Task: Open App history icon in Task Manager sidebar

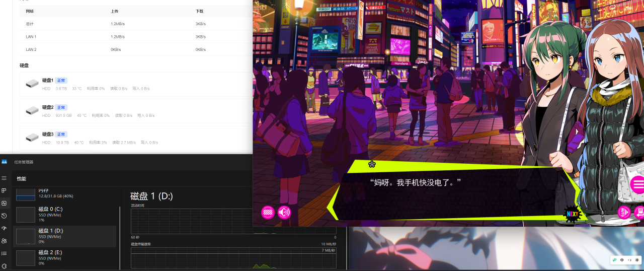Action: point(4,216)
